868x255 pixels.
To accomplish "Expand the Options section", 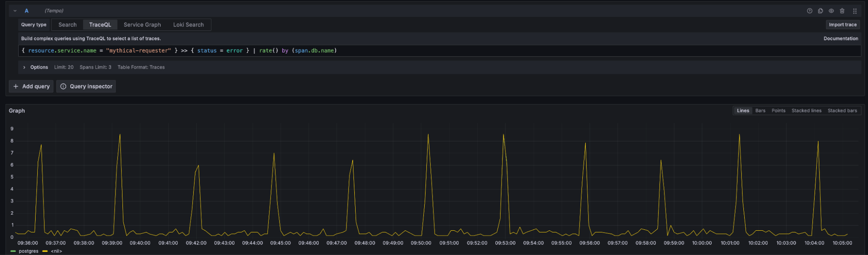I will point(24,67).
